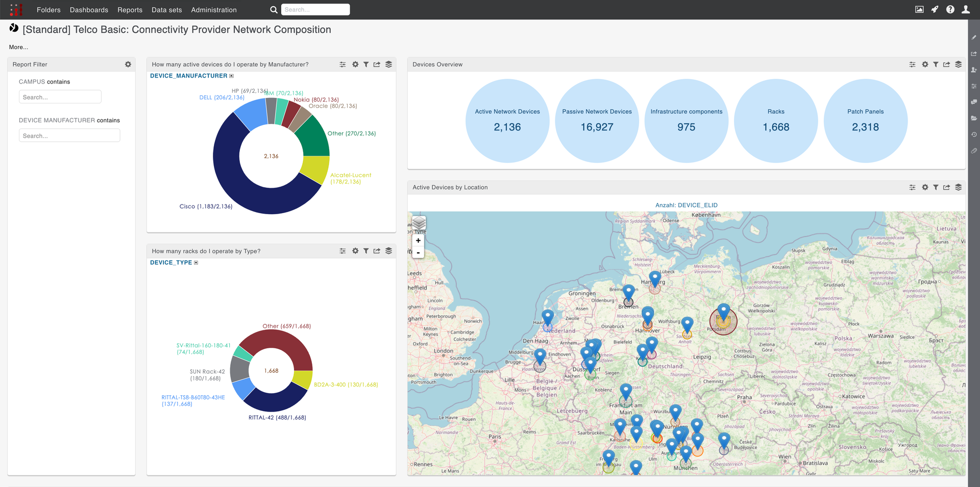Click the history icon in right sidebar

point(974,135)
